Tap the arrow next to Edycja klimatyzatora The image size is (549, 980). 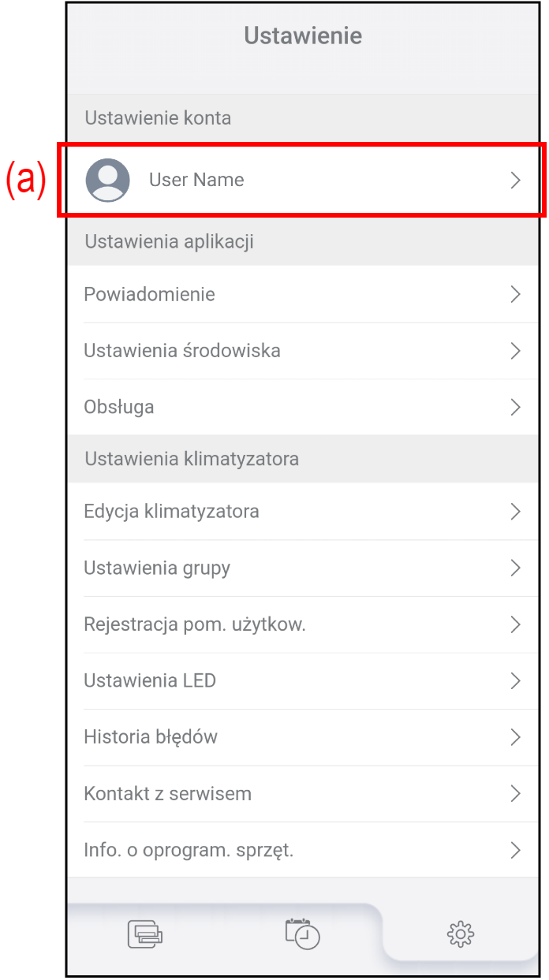tap(516, 511)
